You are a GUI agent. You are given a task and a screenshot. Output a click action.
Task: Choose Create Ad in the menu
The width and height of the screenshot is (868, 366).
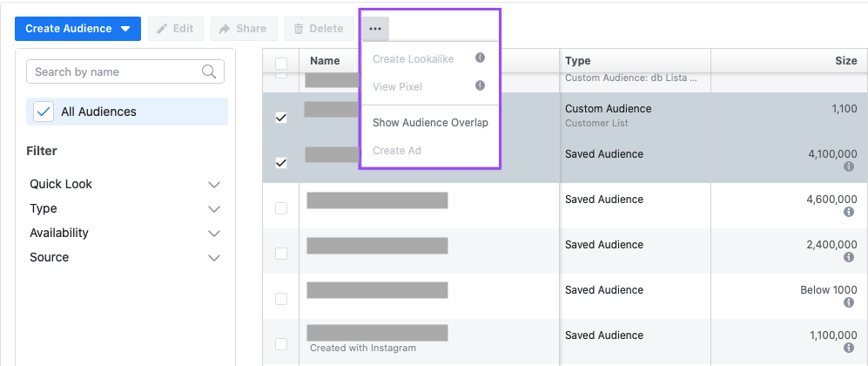(396, 151)
